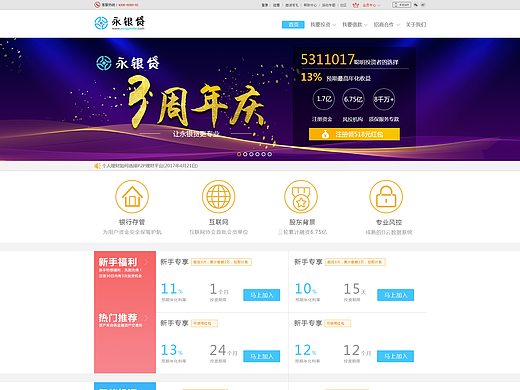The width and height of the screenshot is (520, 390).
Task: Expand the 招商合作 menu arrow
Action: (x=398, y=25)
